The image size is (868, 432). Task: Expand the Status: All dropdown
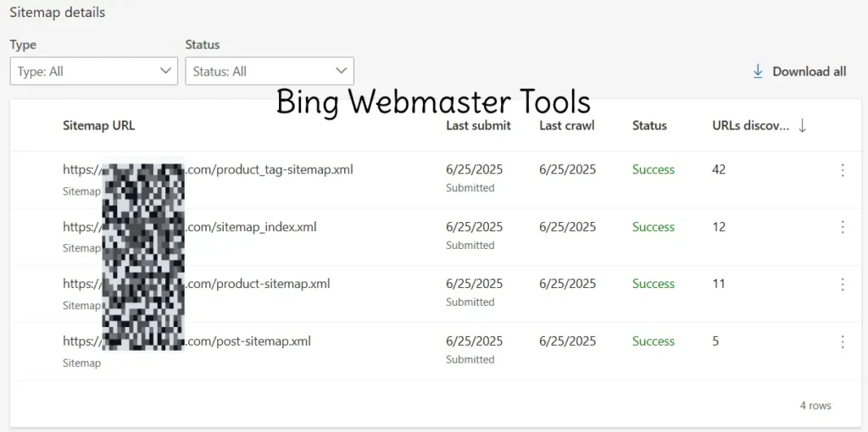(x=270, y=71)
